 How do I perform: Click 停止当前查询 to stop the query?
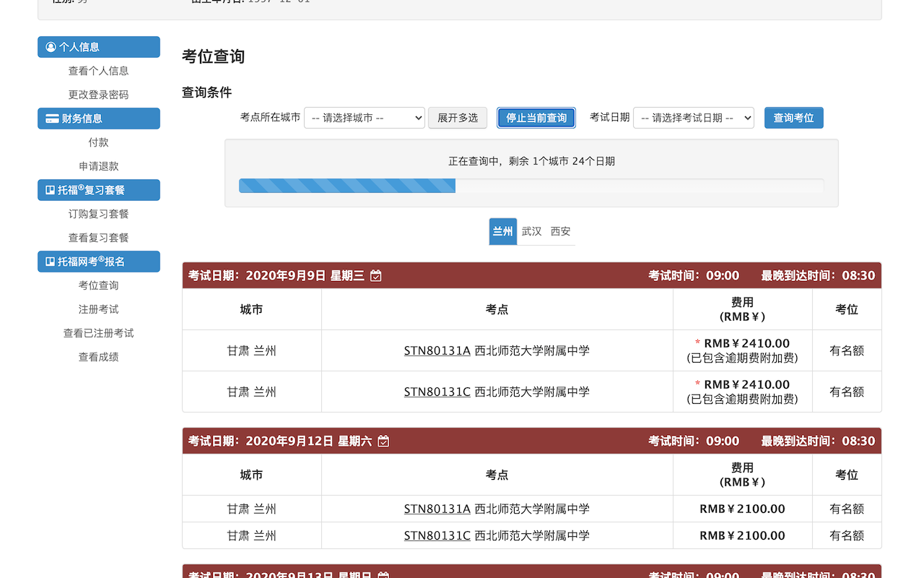[536, 118]
